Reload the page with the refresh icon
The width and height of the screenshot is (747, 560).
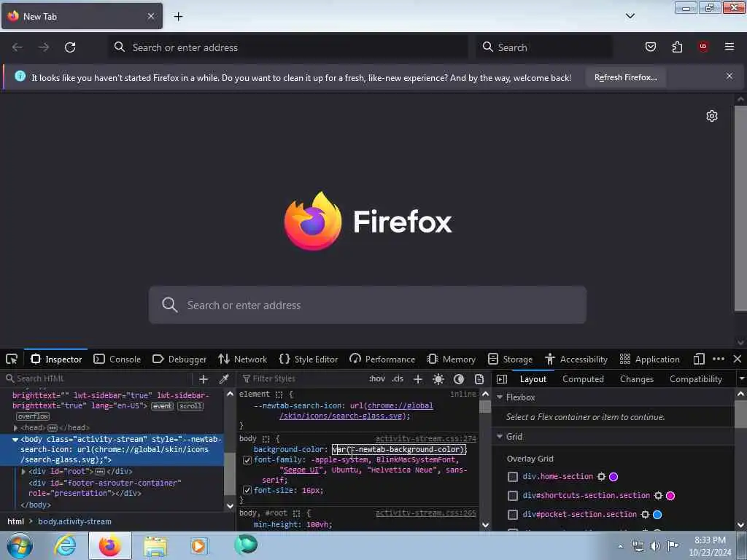pos(70,47)
